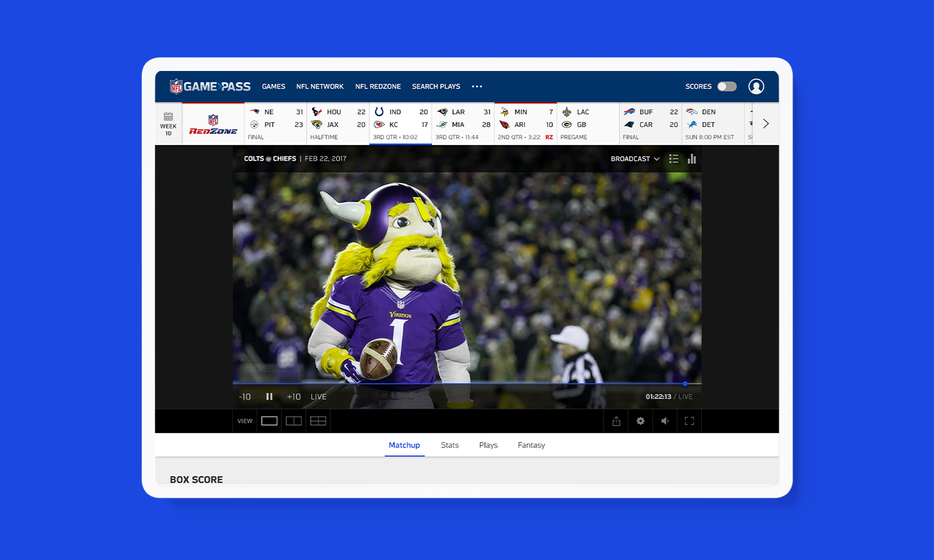Open the play list view icon
The width and height of the screenshot is (934, 560).
(673, 159)
